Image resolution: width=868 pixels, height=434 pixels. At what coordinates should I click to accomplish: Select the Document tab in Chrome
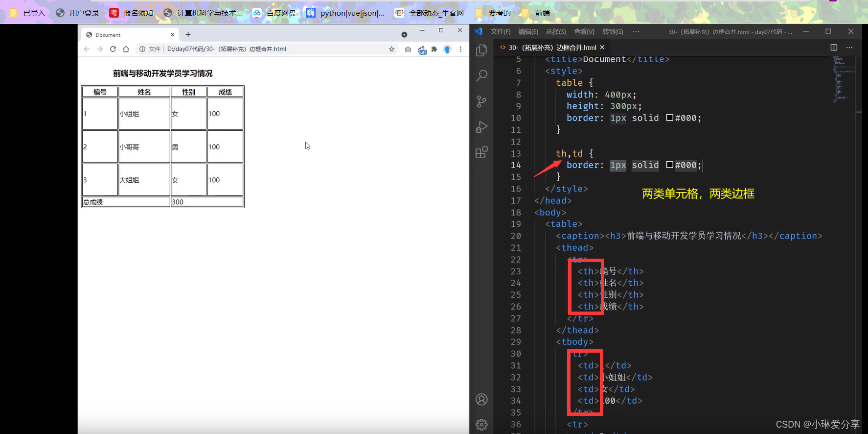[x=130, y=35]
